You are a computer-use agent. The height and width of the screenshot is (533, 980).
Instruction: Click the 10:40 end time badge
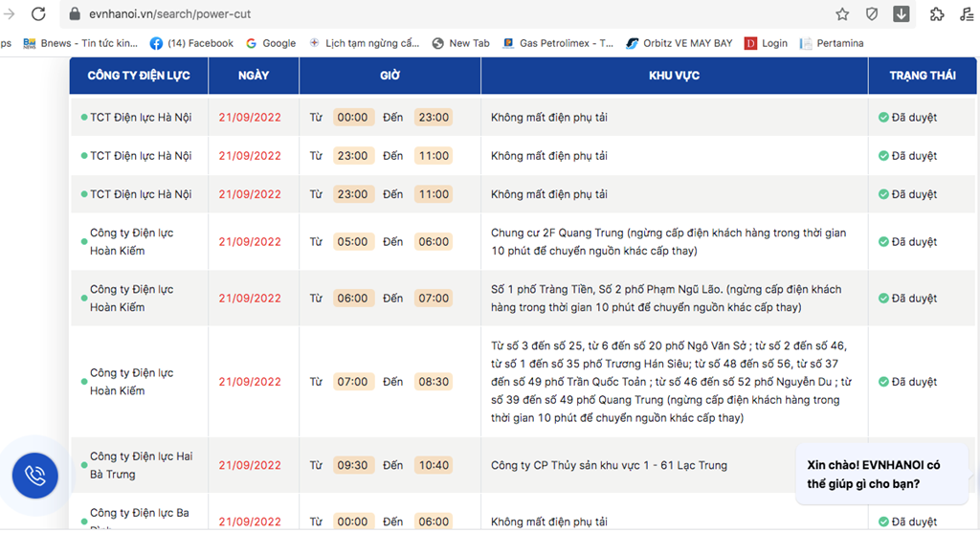[434, 465]
